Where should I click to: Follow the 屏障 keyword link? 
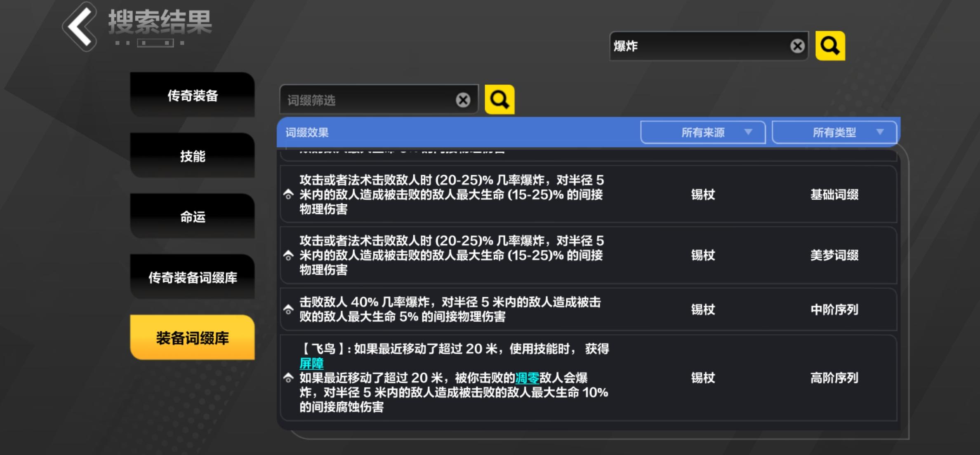[x=311, y=364]
